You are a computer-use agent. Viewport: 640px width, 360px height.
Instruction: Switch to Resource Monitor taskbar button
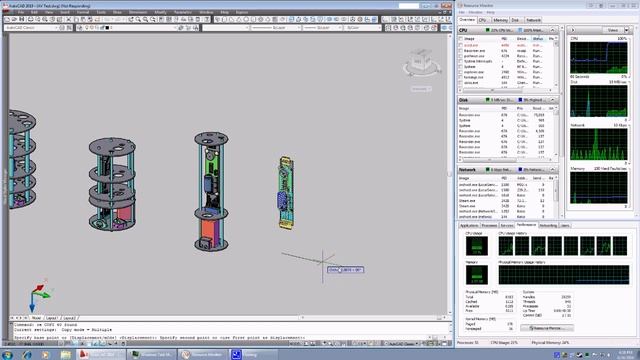[203, 354]
